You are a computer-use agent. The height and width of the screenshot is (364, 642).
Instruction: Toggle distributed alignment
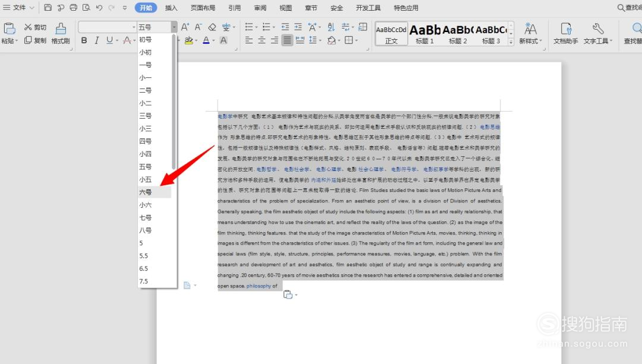300,40
